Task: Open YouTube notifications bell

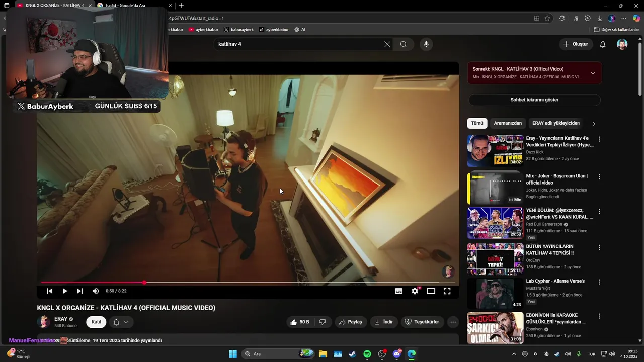Action: click(603, 44)
